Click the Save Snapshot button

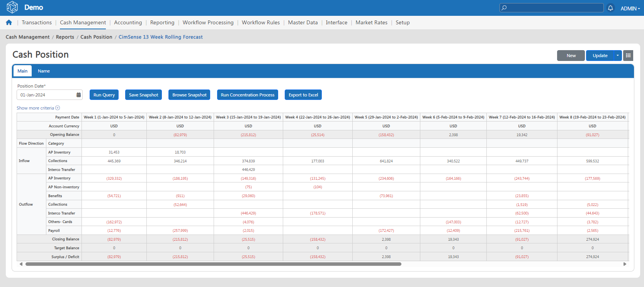143,95
